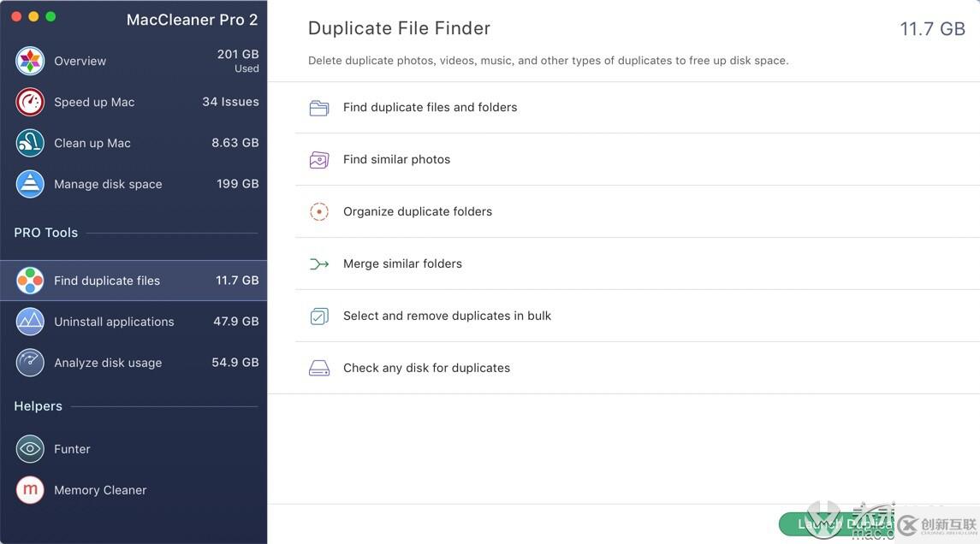The height and width of the screenshot is (544, 980).
Task: Click the photo icon beside Find similar photos
Action: click(x=318, y=160)
